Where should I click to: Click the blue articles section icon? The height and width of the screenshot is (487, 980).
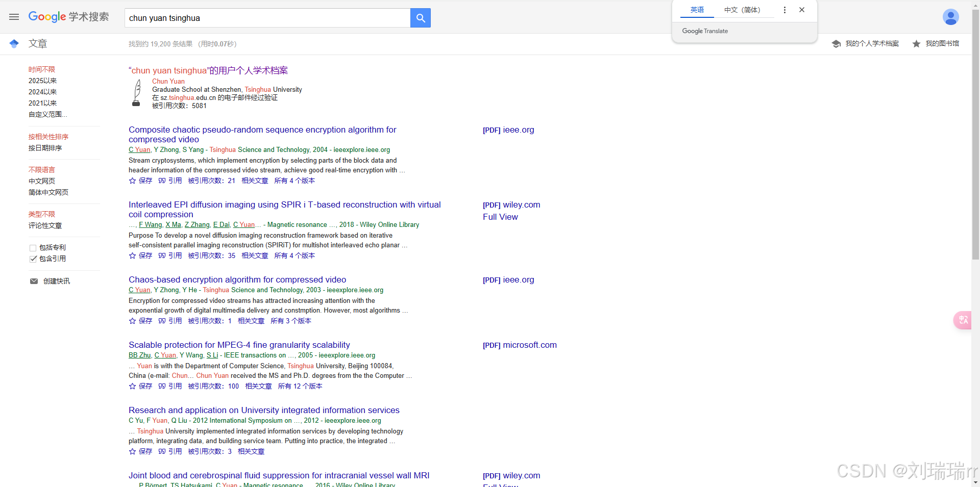point(14,44)
